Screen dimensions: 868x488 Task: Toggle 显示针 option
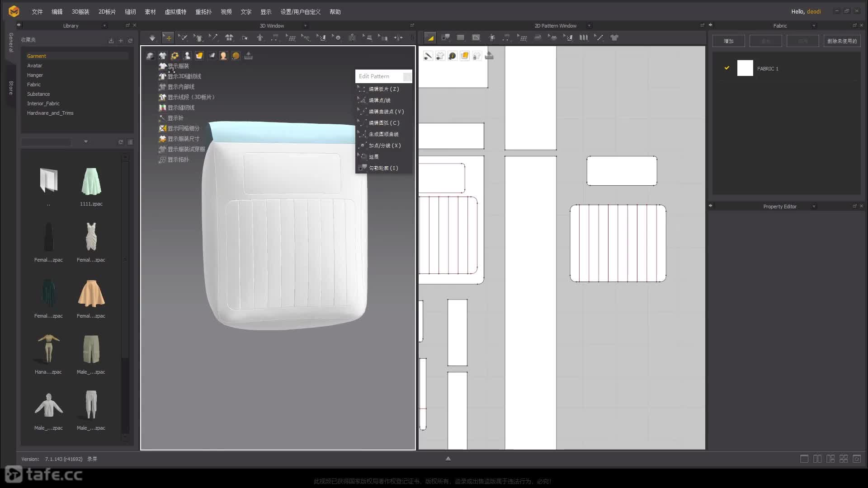(171, 118)
